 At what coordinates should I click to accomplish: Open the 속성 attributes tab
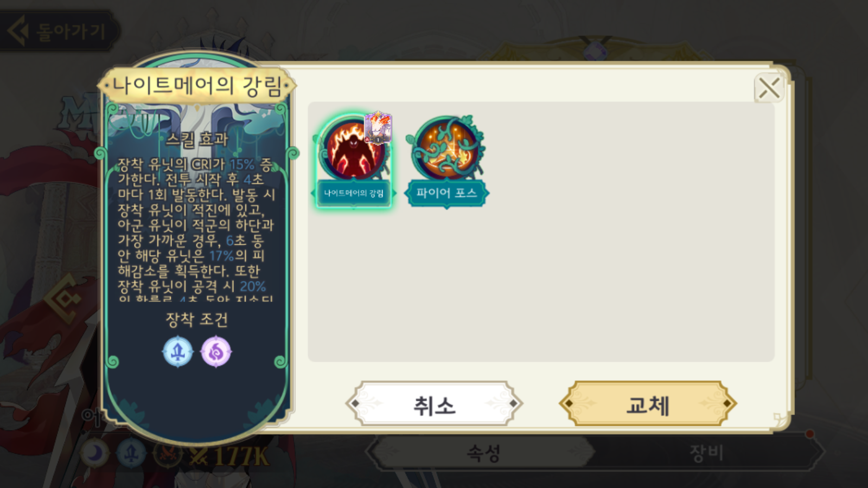pyautogui.click(x=483, y=452)
